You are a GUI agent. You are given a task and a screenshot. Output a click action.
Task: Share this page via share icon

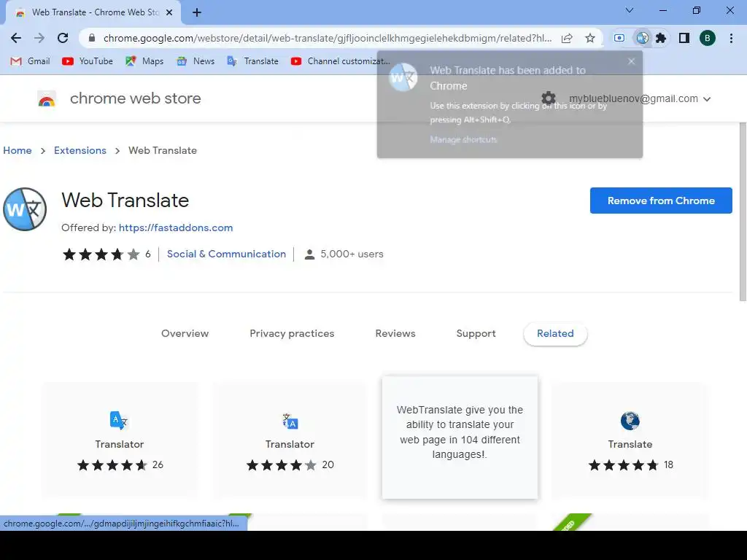pyautogui.click(x=567, y=38)
